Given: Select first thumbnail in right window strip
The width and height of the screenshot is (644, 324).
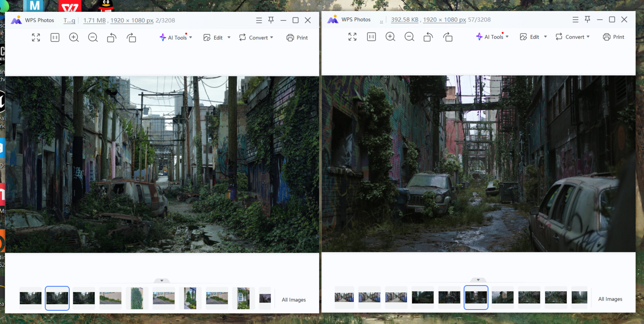Looking at the screenshot, I should pos(344,297).
